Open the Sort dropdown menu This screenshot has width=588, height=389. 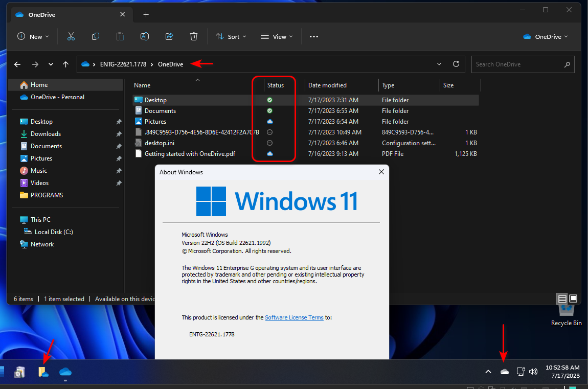(231, 36)
